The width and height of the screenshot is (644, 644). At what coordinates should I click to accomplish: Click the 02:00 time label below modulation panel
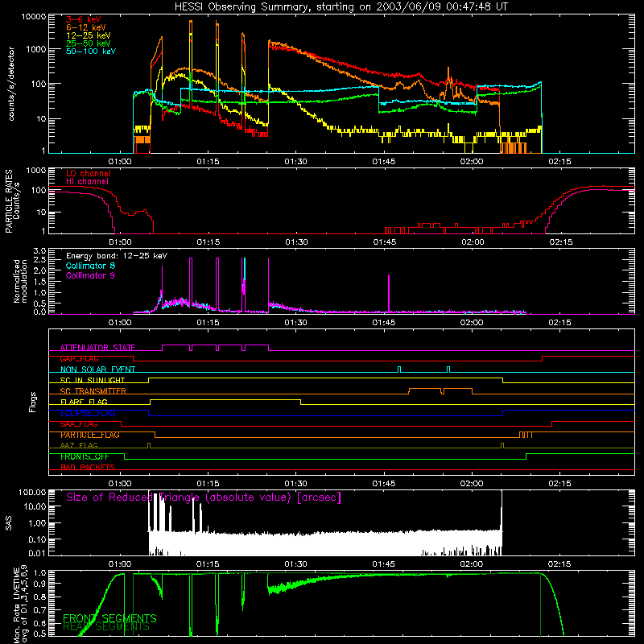tap(472, 323)
